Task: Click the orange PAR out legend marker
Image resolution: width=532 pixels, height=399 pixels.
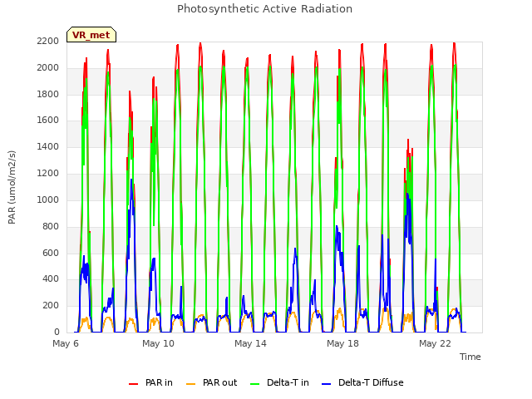Action: tap(191, 384)
